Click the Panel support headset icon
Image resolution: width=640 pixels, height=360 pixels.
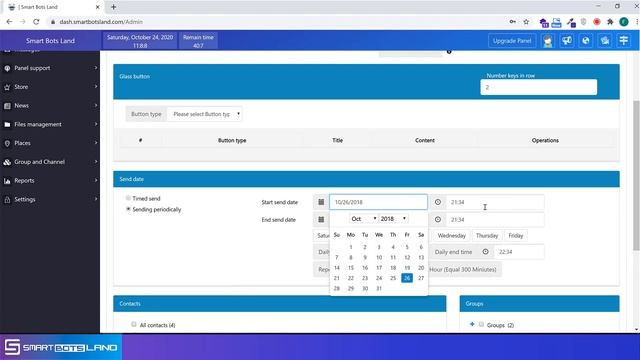tap(7, 68)
